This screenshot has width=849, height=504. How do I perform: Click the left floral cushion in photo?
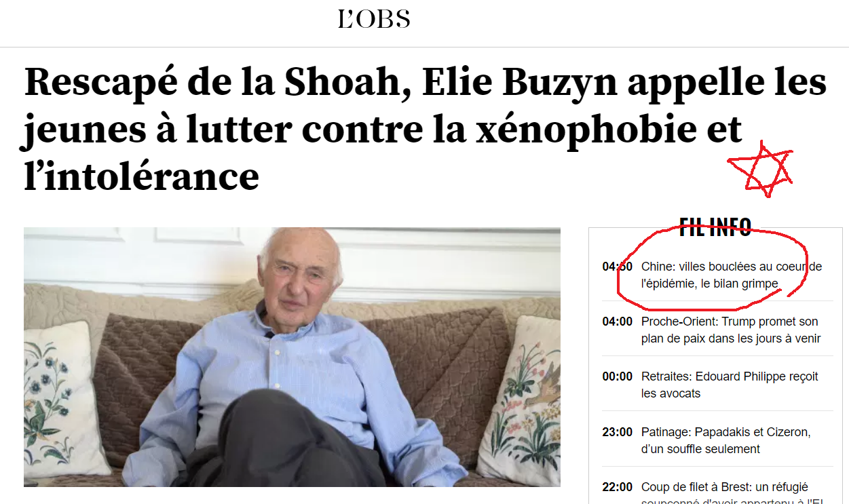(65, 399)
